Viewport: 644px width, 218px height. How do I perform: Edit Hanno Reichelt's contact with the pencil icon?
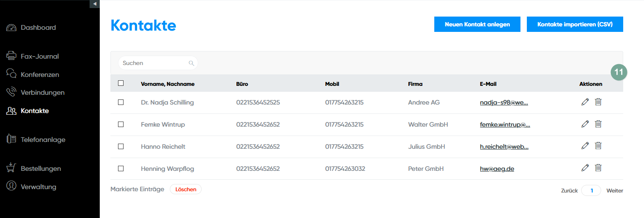585,146
